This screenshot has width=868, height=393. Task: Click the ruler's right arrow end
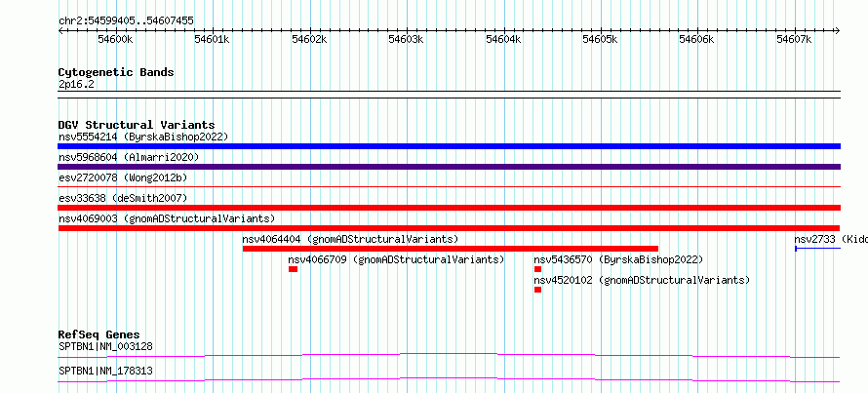click(838, 31)
